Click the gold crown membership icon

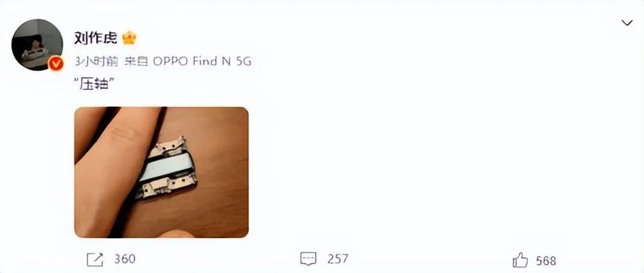pos(129,38)
